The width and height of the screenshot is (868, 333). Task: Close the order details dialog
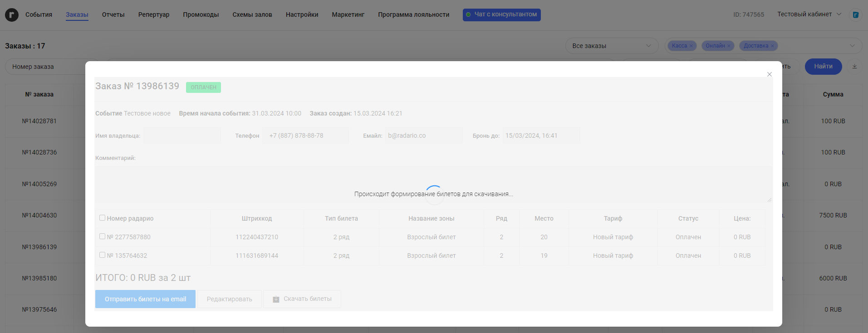pyautogui.click(x=770, y=74)
